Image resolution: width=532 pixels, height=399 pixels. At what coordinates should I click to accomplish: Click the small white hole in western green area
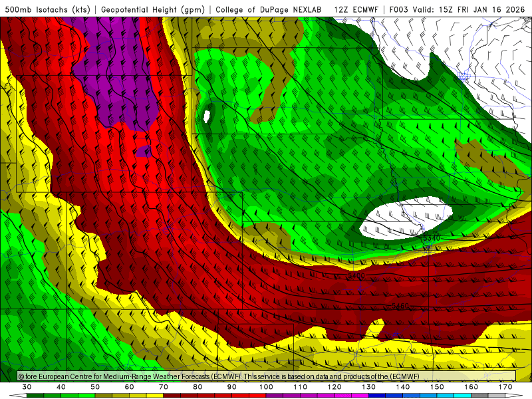coord(207,116)
